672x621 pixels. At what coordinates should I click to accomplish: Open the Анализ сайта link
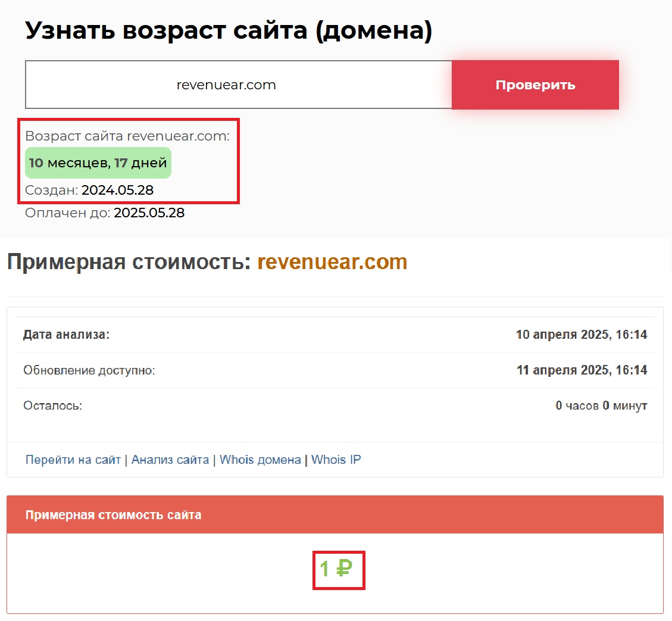coord(170,460)
